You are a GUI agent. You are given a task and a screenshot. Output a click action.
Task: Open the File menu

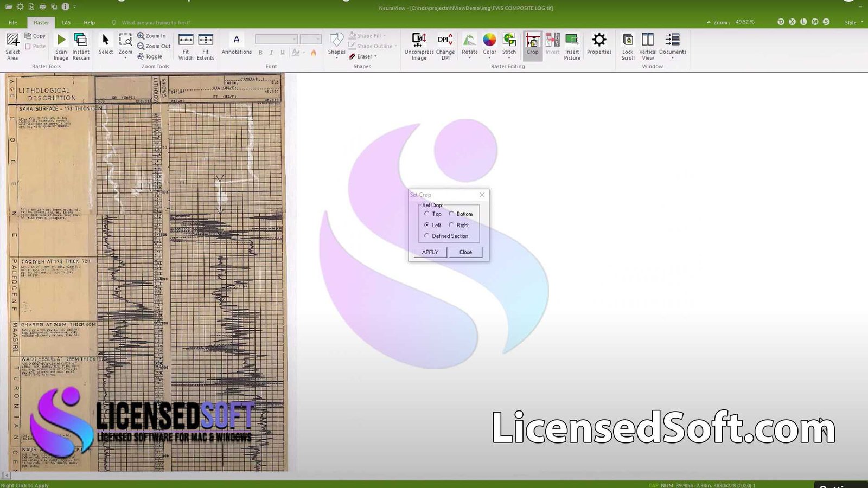coord(12,22)
